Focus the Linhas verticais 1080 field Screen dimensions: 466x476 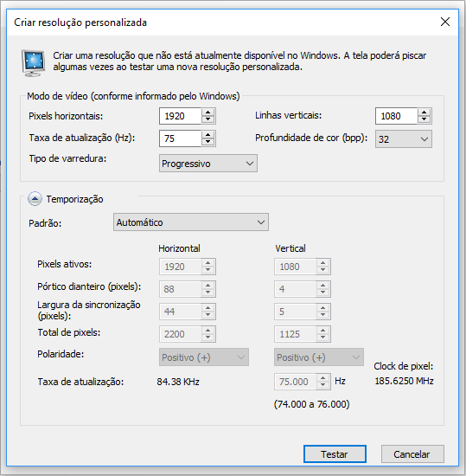[x=396, y=116]
